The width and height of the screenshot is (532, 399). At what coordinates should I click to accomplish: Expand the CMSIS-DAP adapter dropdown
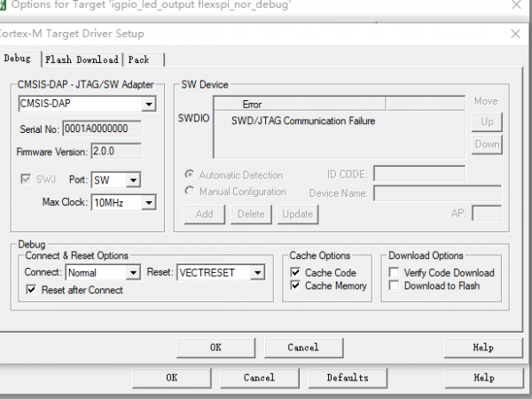click(148, 104)
